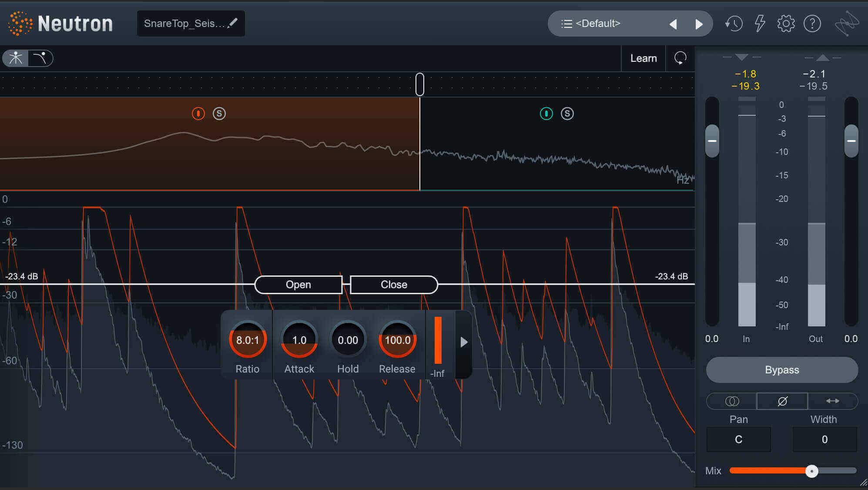This screenshot has height=490, width=868.
Task: Click the upward triangle above output meter
Action: coord(822,57)
